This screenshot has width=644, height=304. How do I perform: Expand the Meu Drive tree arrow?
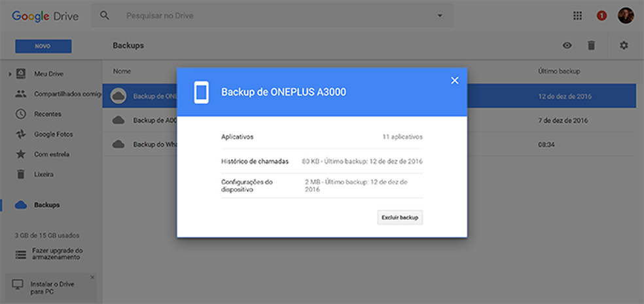point(10,74)
